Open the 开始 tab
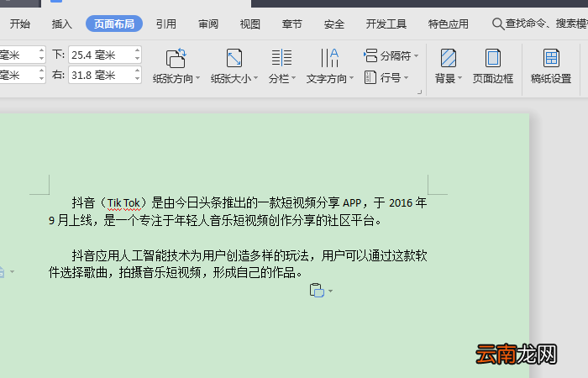The width and height of the screenshot is (588, 378). coord(20,24)
